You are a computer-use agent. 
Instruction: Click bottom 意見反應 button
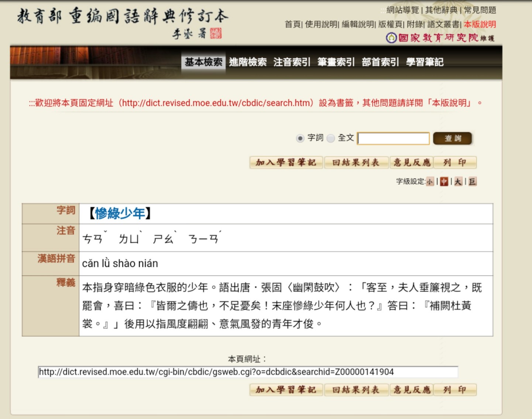coord(412,390)
